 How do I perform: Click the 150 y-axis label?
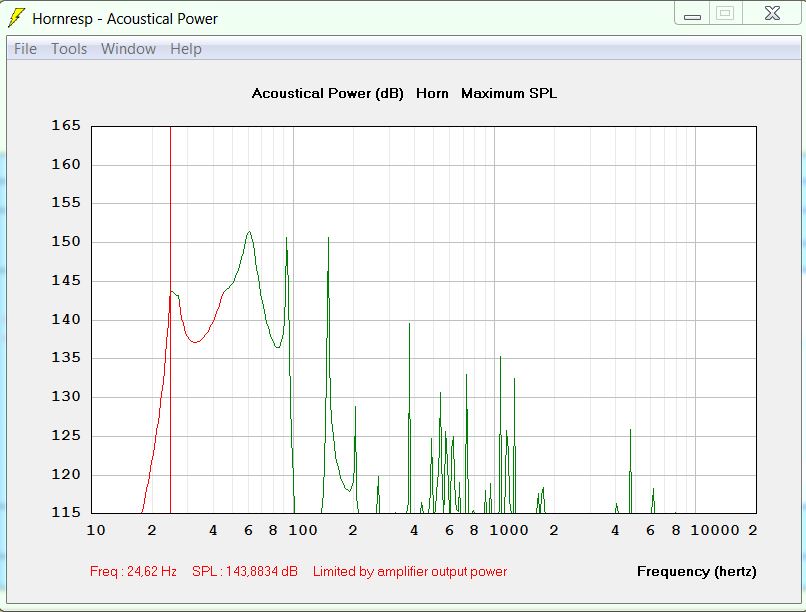pyautogui.click(x=66, y=242)
